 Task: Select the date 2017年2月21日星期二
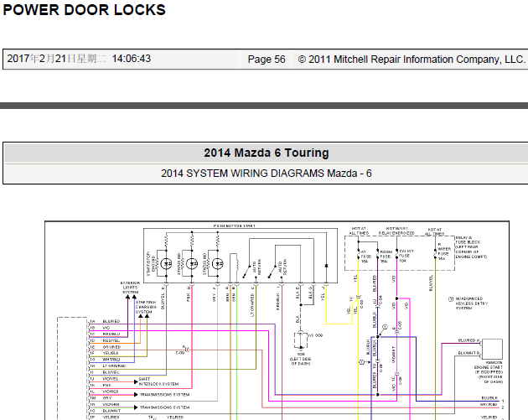56,59
